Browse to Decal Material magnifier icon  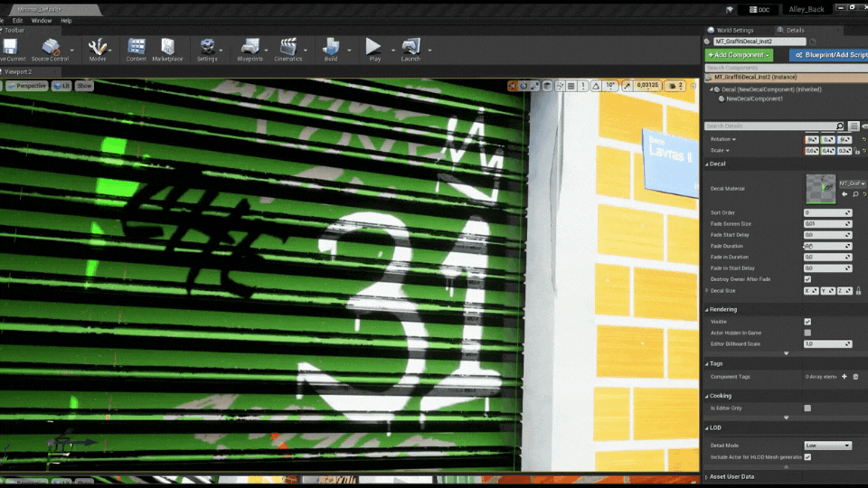(855, 194)
